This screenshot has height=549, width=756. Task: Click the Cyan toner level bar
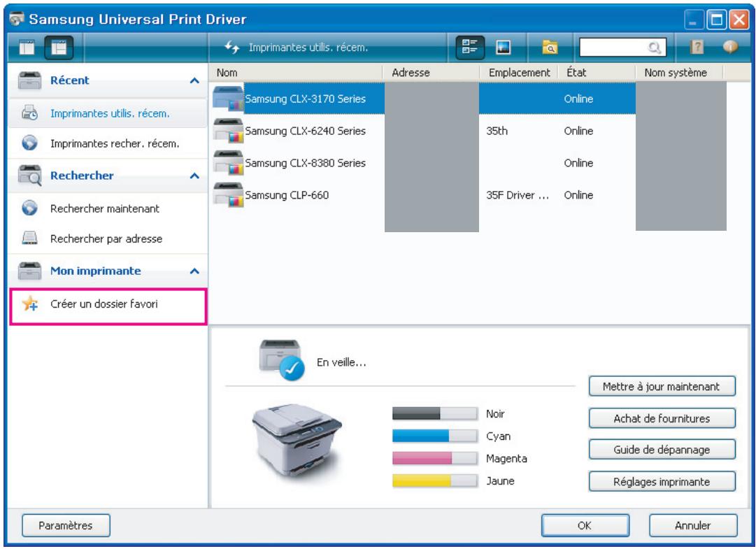point(435,436)
